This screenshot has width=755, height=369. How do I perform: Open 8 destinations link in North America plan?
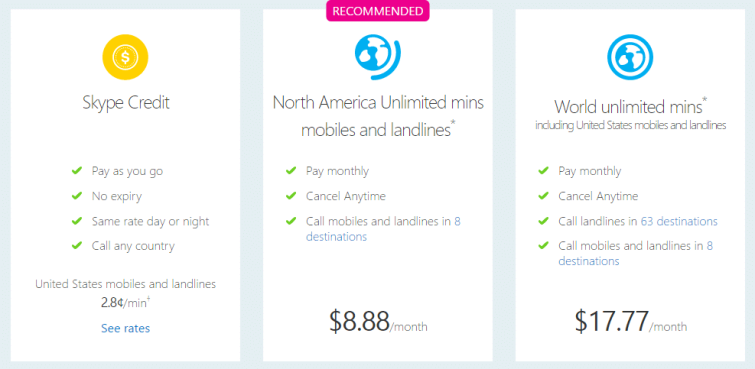click(x=383, y=229)
